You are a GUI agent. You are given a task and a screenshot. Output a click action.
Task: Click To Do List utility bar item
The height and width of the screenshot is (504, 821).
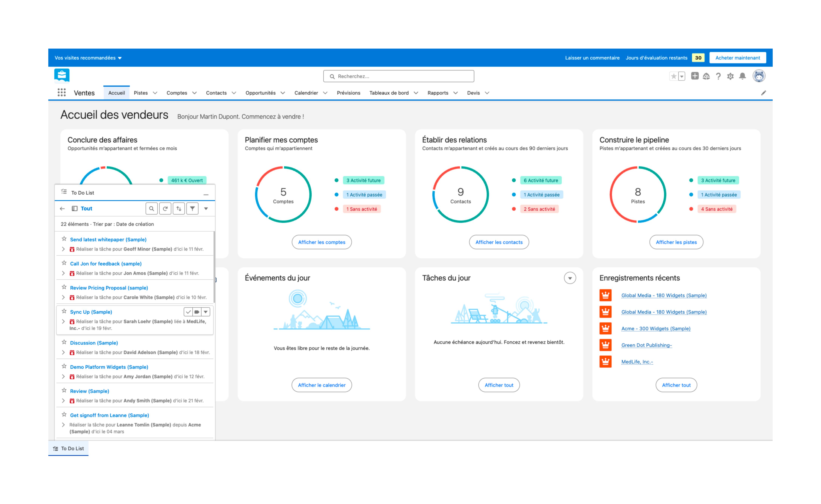point(68,448)
